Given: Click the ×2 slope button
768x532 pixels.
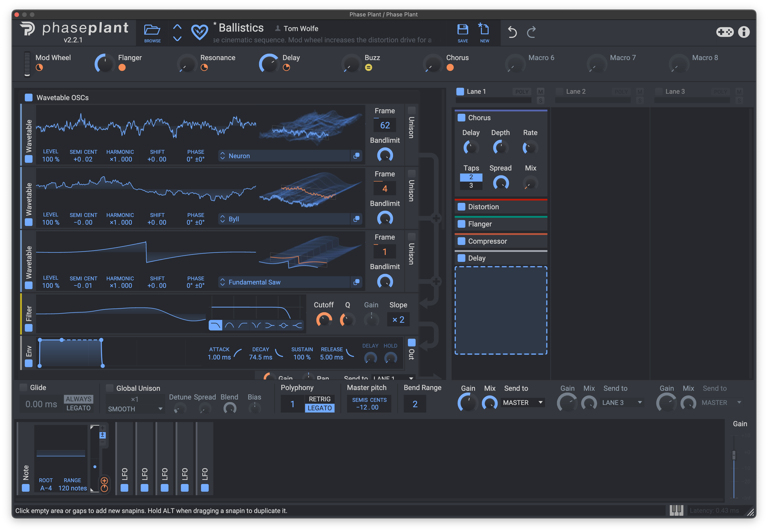Looking at the screenshot, I should (x=398, y=319).
